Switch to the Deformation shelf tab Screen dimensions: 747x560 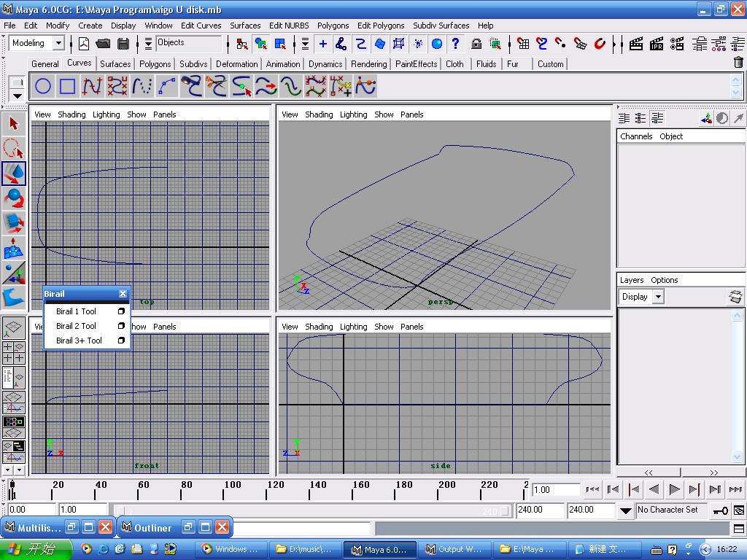click(236, 64)
